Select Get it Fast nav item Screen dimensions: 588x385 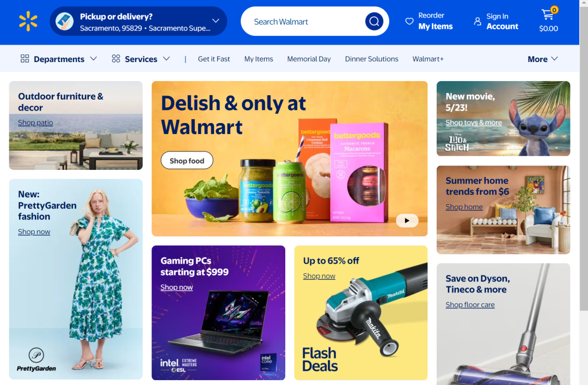[x=214, y=59]
